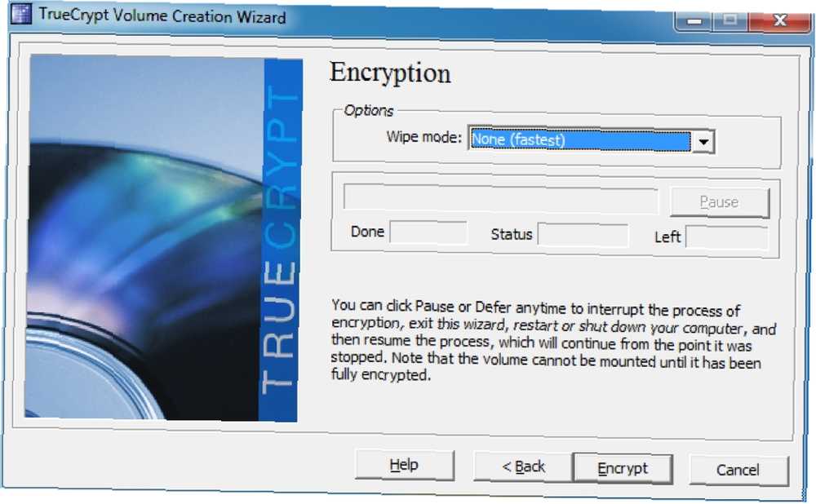Screen dimensions: 816x504
Task: Click the Options group label
Action: pos(369,110)
